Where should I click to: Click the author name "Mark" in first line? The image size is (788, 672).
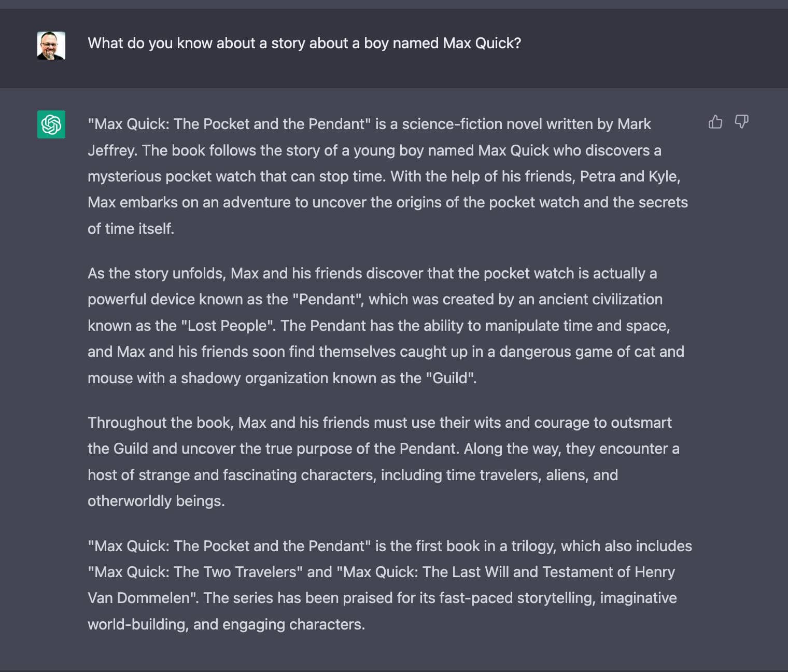634,124
